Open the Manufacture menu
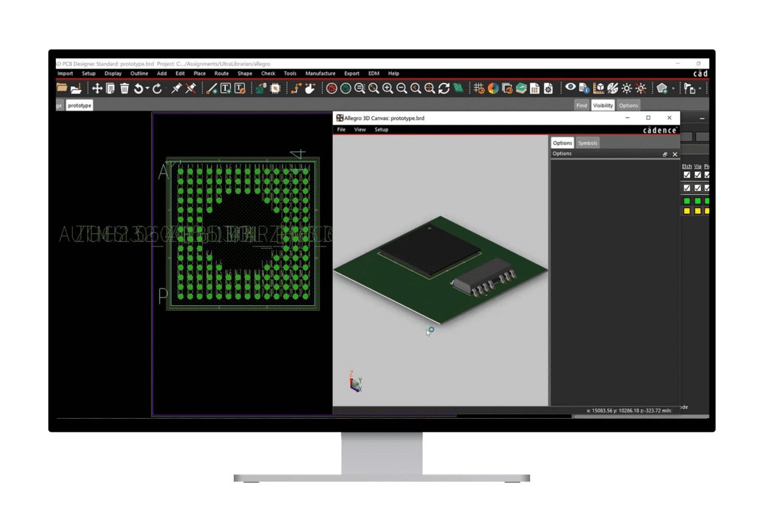 pos(320,73)
